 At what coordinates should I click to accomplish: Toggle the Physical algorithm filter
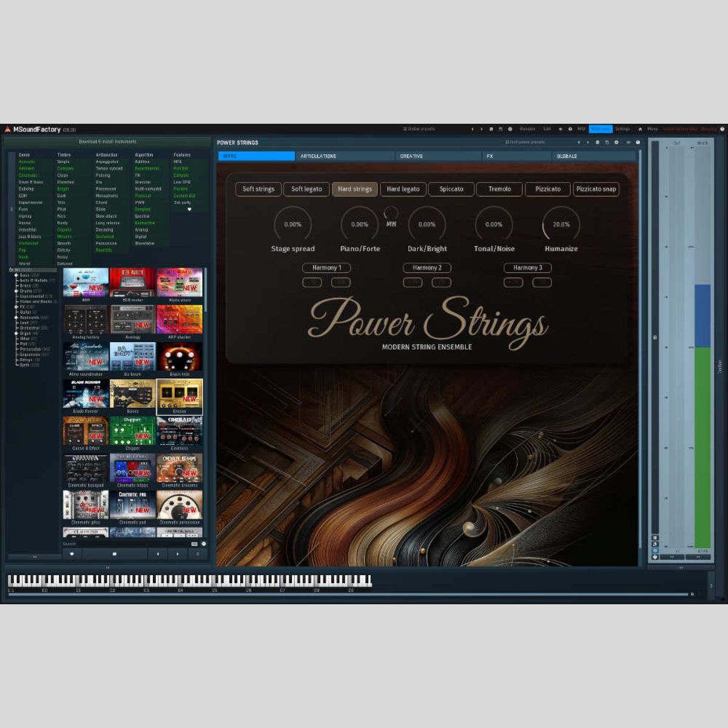pyautogui.click(x=143, y=195)
